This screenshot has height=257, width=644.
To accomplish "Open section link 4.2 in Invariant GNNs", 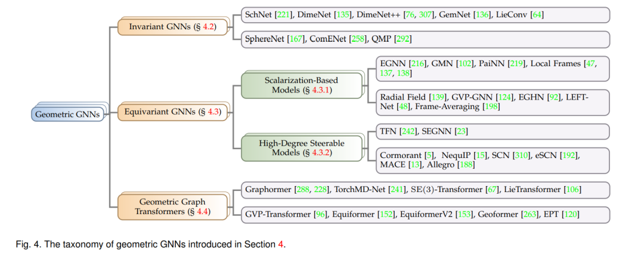I will coord(209,27).
